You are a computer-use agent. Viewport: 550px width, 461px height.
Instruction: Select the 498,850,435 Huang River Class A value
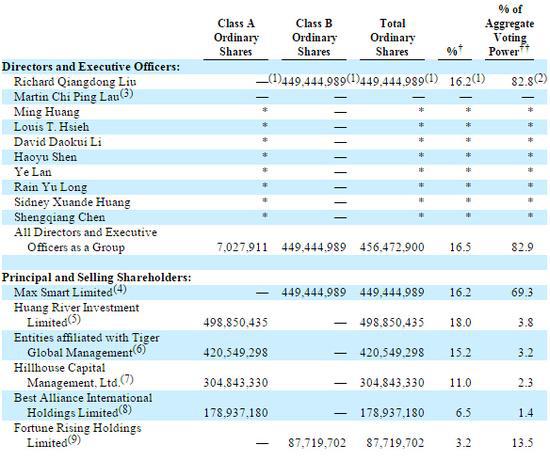tap(236, 322)
